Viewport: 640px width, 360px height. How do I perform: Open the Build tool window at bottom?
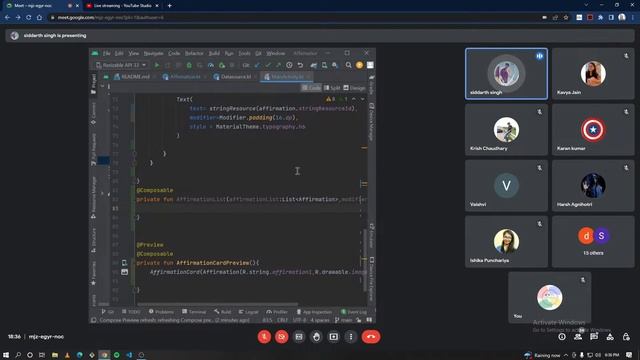pos(222,312)
